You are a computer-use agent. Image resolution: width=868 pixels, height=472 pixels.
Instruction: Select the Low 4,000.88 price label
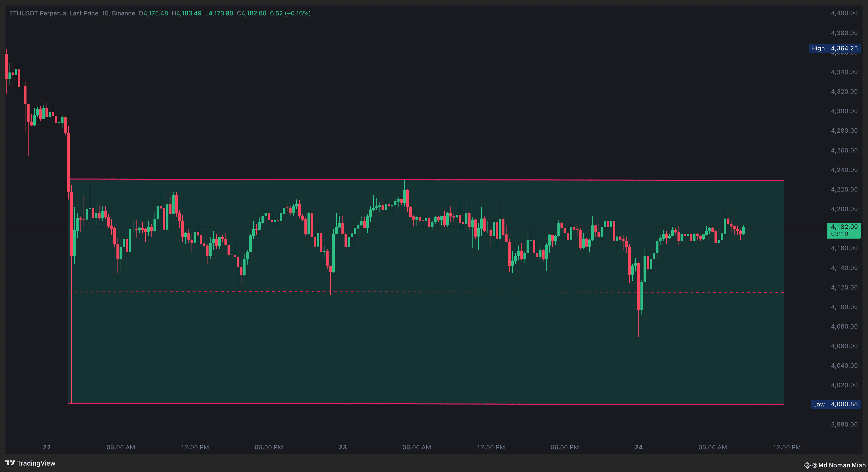(x=835, y=404)
